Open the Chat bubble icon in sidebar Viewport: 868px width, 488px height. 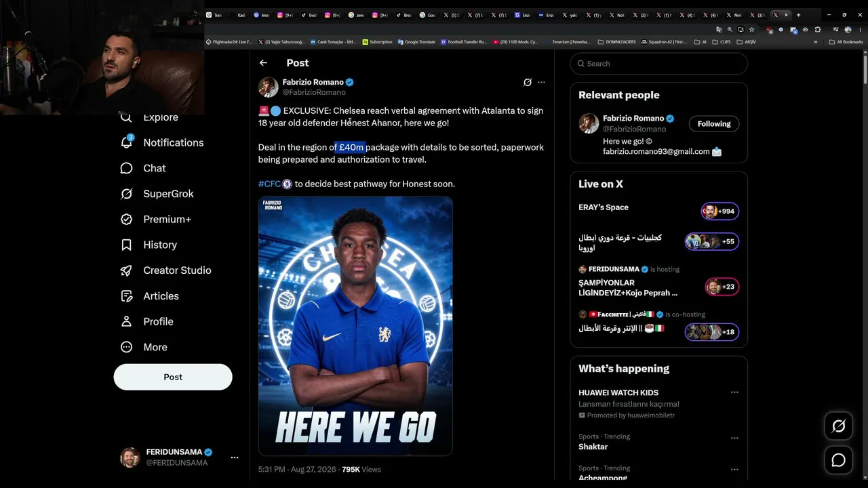[x=126, y=168]
